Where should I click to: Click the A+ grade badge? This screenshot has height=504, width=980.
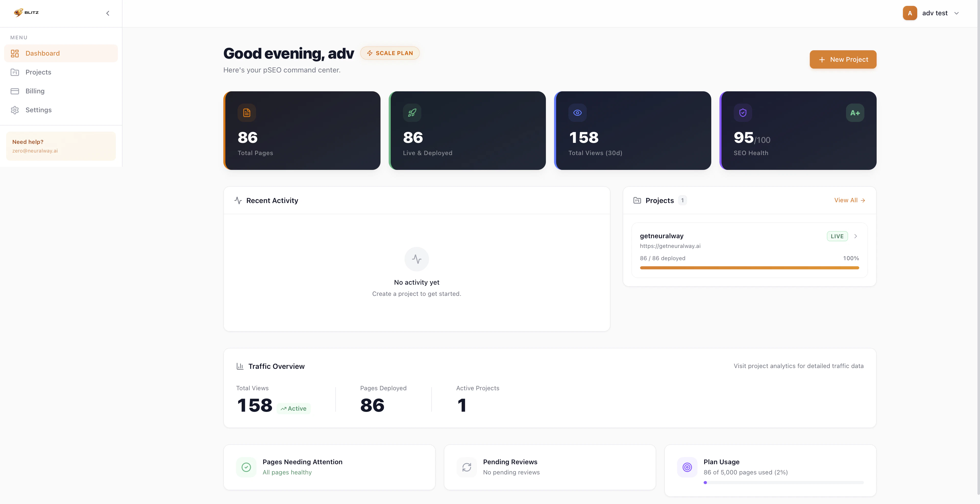coord(855,113)
